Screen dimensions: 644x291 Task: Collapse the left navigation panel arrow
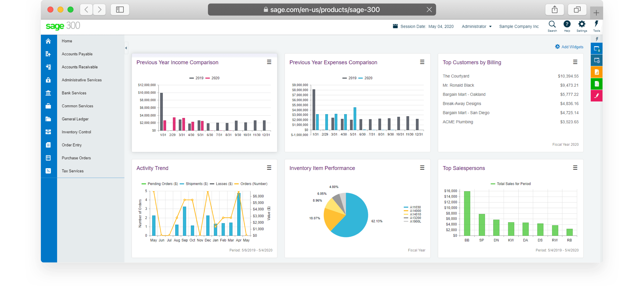tap(126, 48)
